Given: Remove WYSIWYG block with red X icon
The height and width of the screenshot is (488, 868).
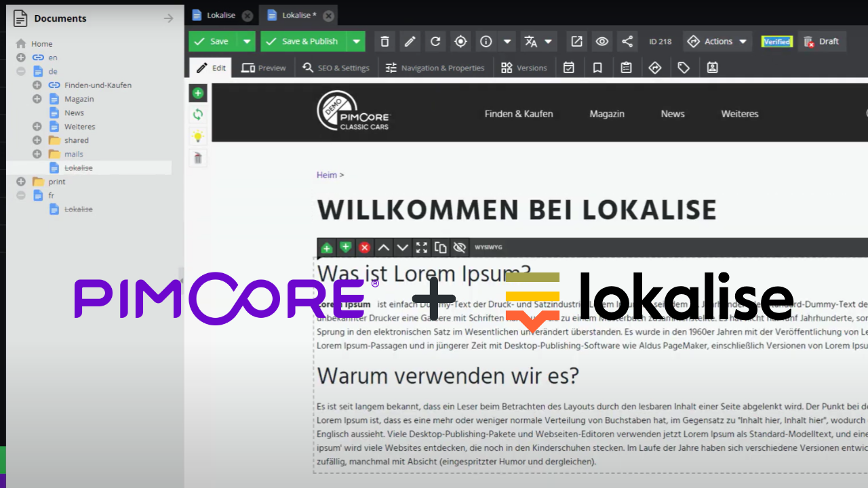Looking at the screenshot, I should pos(364,247).
